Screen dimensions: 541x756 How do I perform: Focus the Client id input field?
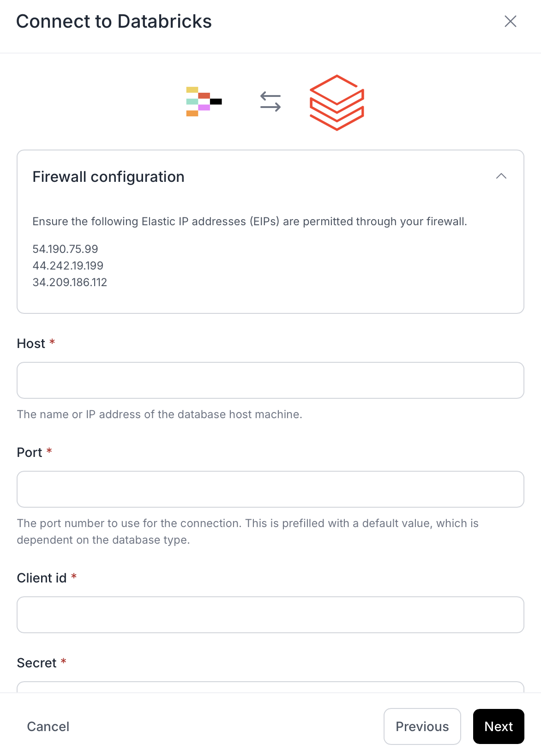click(x=270, y=615)
